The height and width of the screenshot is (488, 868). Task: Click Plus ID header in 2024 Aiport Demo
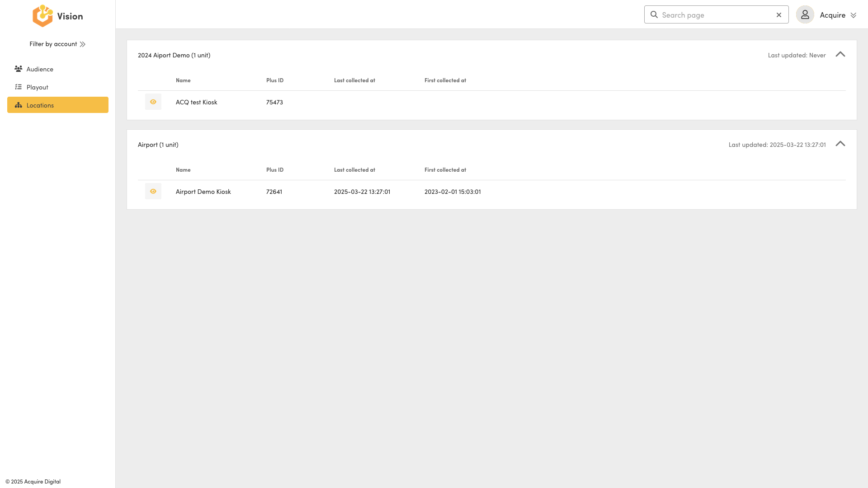275,80
